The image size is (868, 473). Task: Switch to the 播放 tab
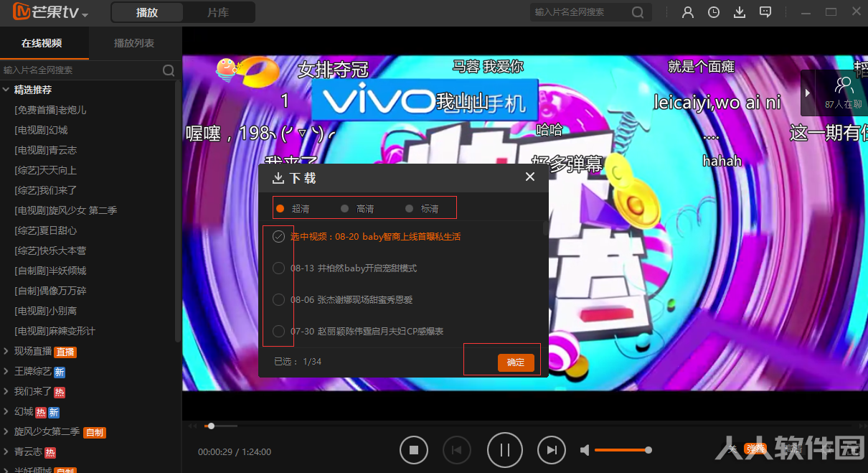coord(147,12)
